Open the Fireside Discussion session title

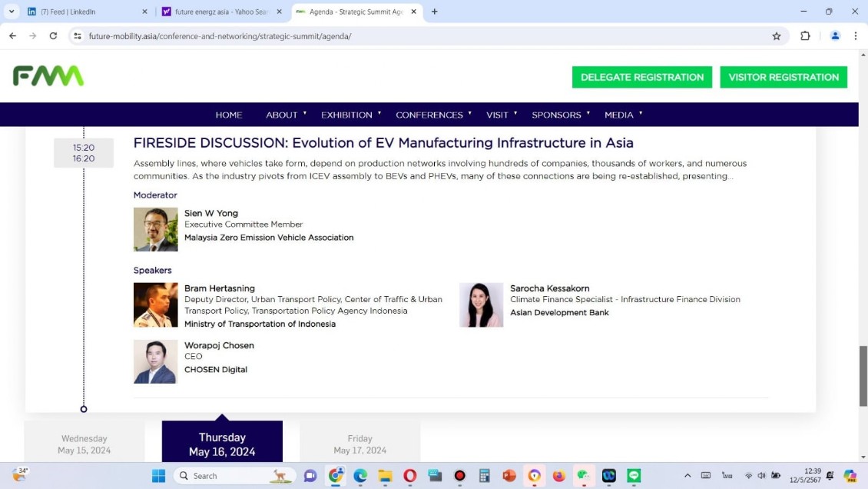pyautogui.click(x=383, y=143)
